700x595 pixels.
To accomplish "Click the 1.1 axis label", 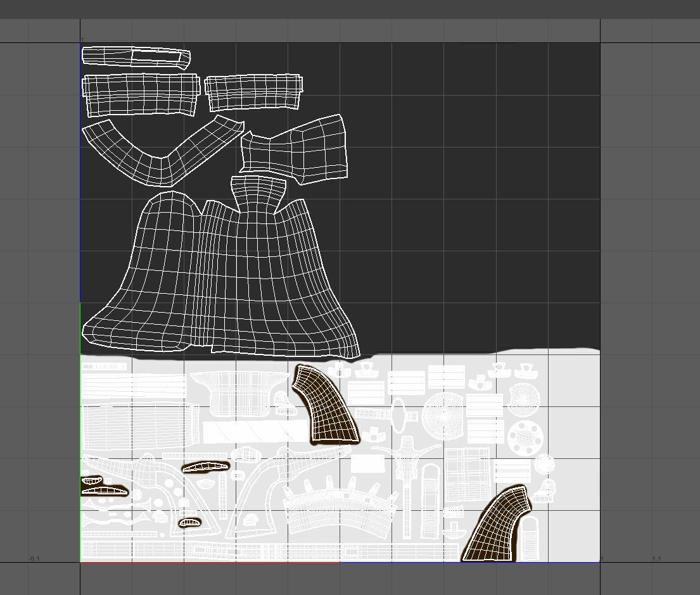I will [656, 558].
